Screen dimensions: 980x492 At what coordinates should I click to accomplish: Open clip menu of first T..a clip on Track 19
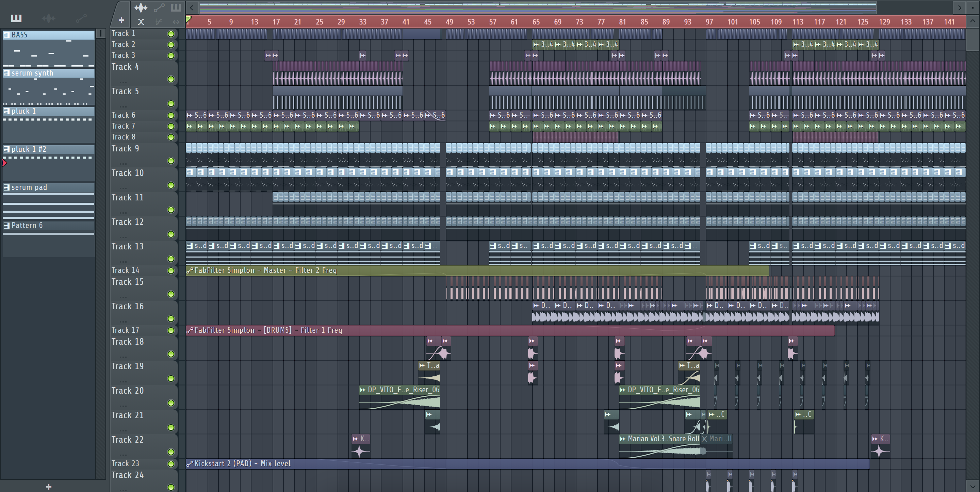click(422, 365)
